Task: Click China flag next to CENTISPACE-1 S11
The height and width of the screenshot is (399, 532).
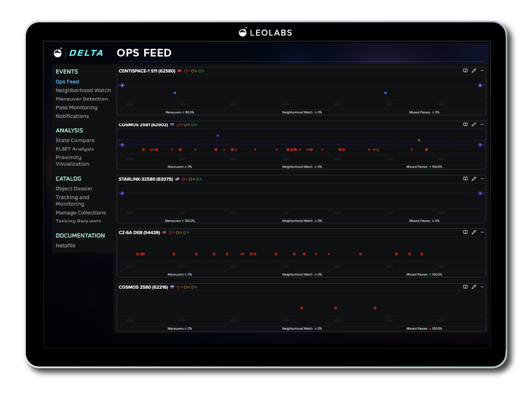Action: coord(179,71)
